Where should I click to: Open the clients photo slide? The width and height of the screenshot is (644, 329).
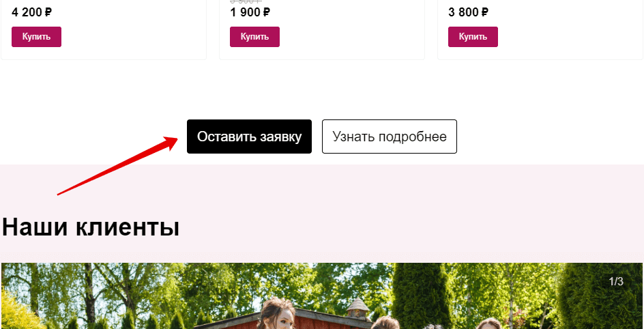click(x=322, y=296)
